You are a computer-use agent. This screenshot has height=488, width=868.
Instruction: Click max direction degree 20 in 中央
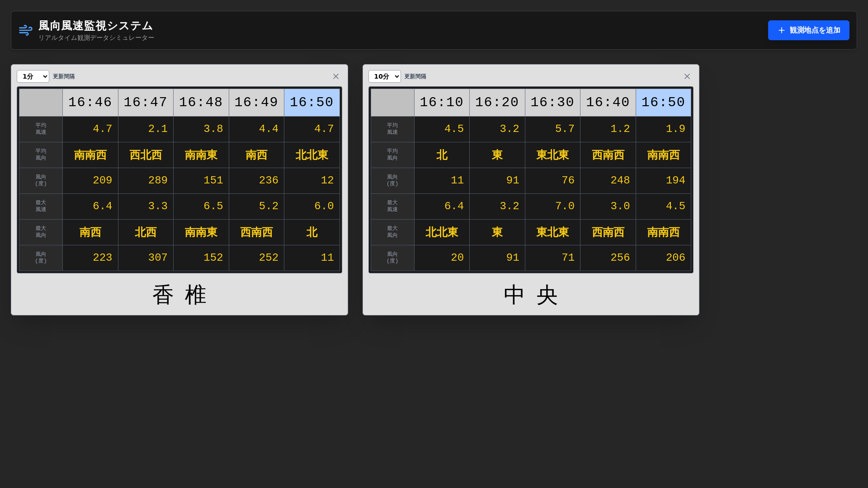(x=442, y=258)
